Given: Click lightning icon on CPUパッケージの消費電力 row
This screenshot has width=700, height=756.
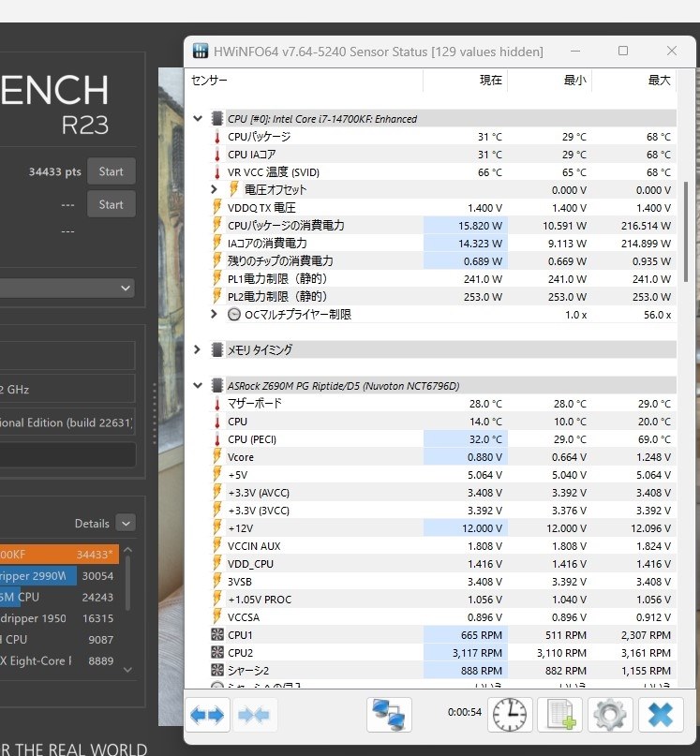Looking at the screenshot, I should point(217,225).
